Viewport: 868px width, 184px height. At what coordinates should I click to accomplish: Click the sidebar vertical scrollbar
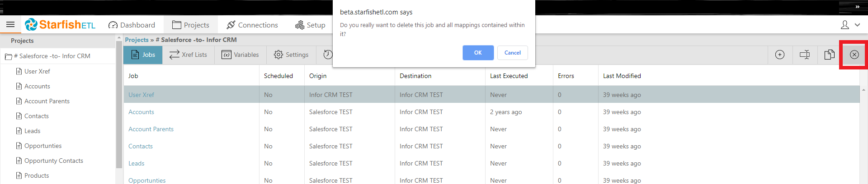coord(119,104)
